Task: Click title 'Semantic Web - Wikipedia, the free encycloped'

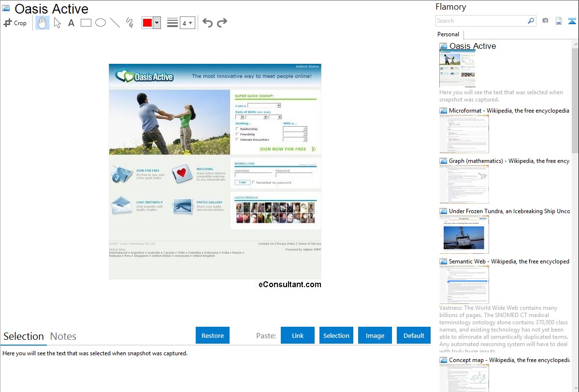Action: click(509, 261)
